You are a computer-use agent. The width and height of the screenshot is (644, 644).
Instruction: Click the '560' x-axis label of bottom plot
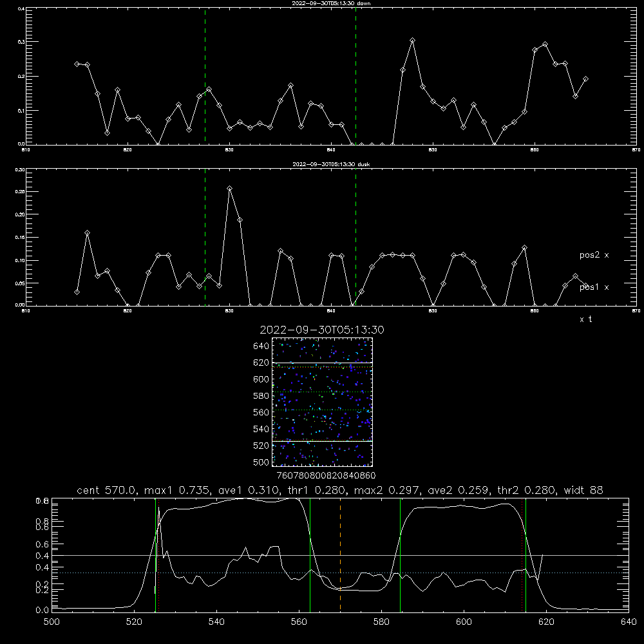pos(299,622)
